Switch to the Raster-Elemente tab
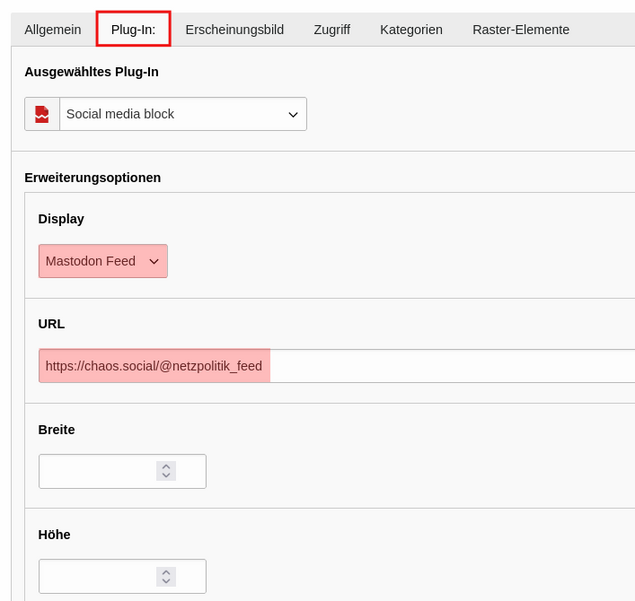635x601 pixels. [520, 30]
